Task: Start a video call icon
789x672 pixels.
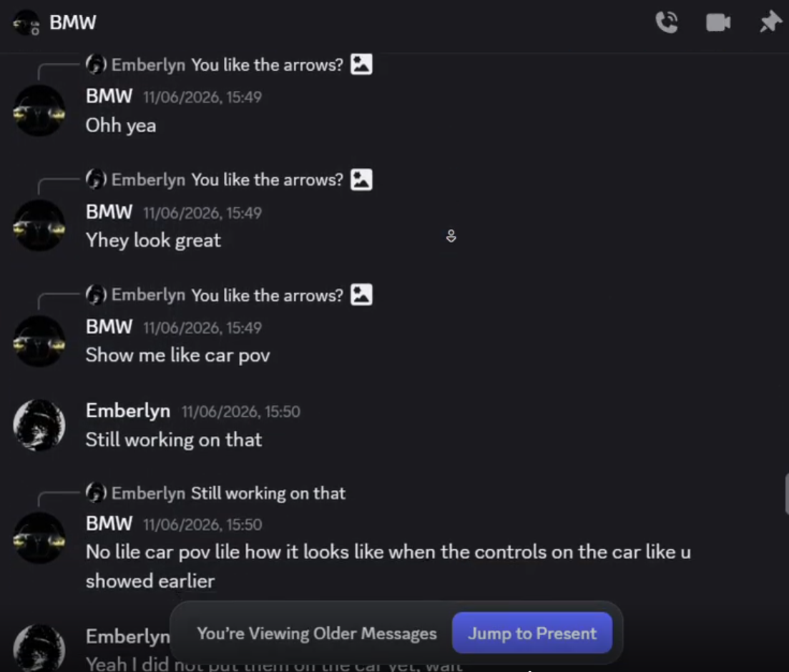Action: coord(718,23)
